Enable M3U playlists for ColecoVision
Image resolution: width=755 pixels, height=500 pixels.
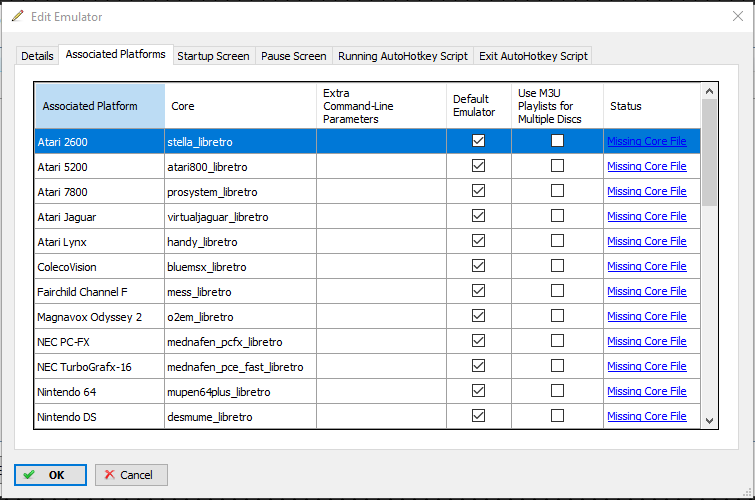[557, 266]
